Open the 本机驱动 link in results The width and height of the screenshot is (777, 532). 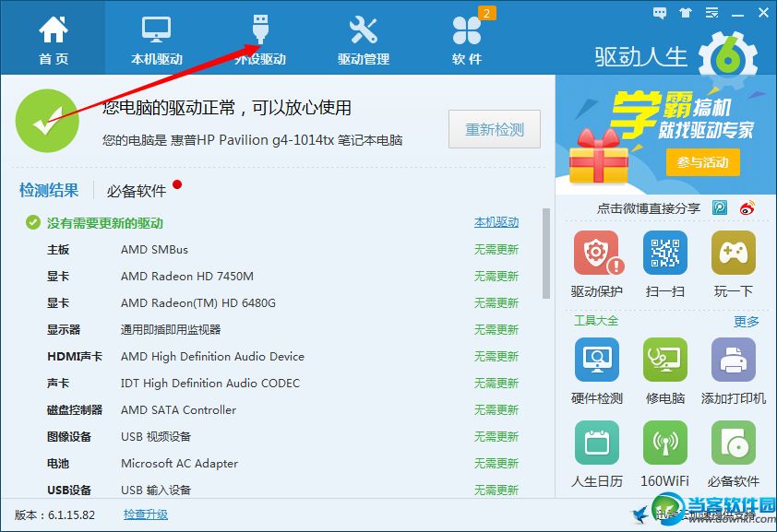[x=496, y=222]
